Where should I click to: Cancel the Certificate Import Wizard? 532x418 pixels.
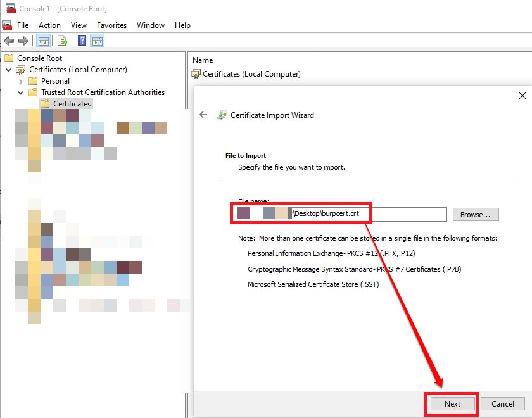tap(502, 403)
